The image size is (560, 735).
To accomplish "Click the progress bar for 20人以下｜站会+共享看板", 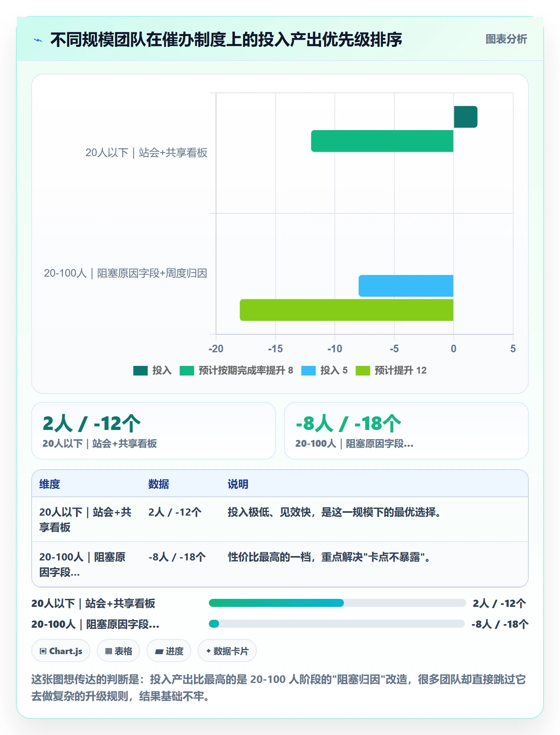I will 337,603.
